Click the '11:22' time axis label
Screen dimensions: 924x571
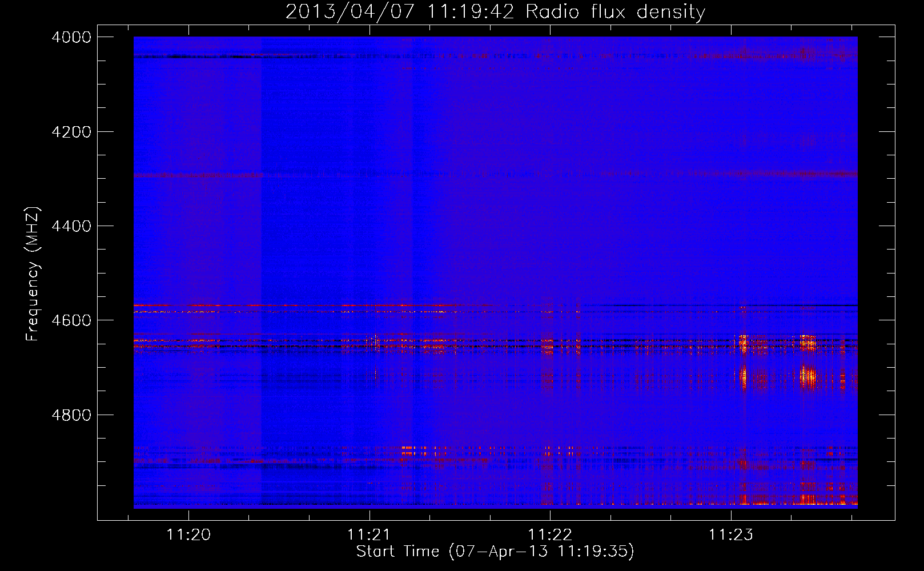pos(550,534)
